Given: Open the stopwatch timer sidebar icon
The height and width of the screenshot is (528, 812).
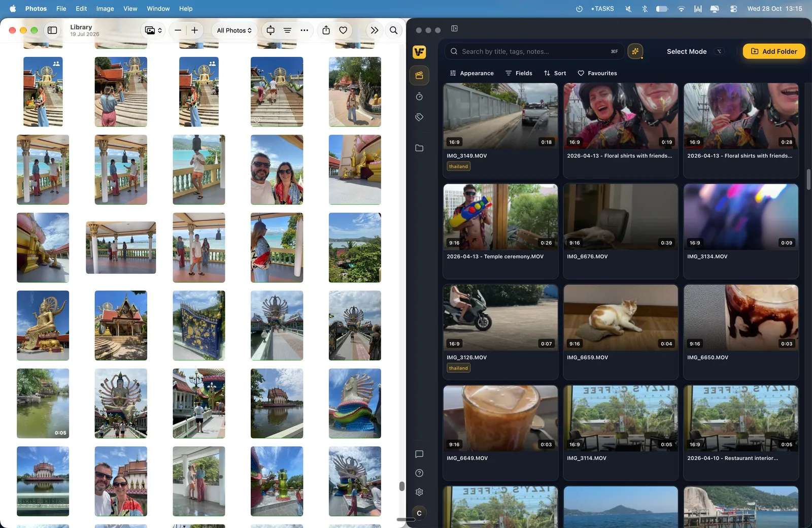Looking at the screenshot, I should pos(419,96).
